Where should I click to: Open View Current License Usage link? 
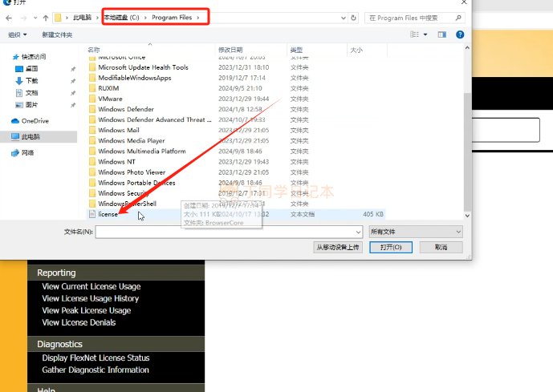[91, 286]
